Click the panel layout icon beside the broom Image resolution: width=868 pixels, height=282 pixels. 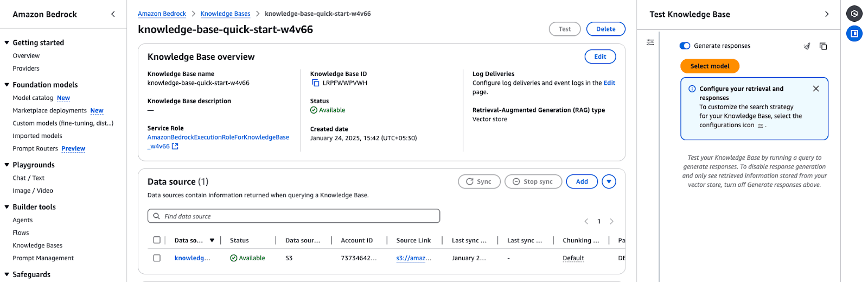click(823, 46)
